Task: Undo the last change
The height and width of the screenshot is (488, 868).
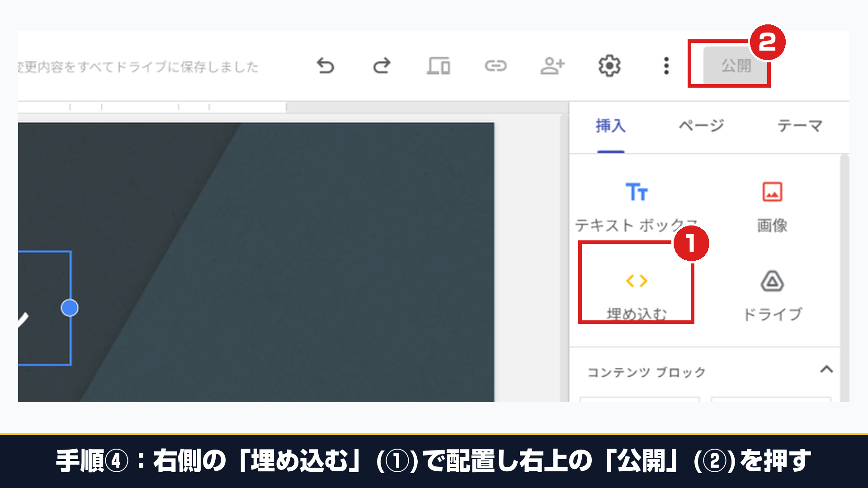Action: 325,66
